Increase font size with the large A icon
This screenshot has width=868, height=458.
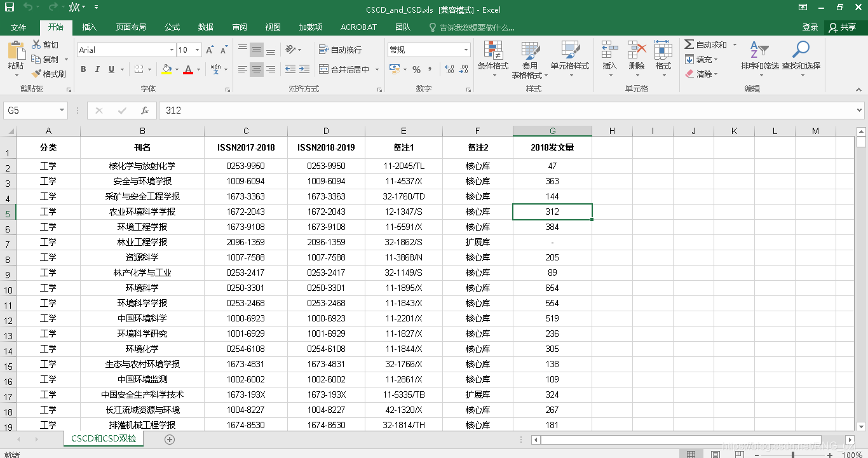tap(211, 50)
